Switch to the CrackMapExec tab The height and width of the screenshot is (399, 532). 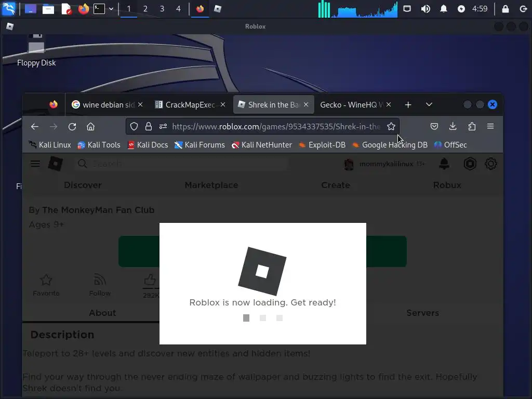pos(190,105)
